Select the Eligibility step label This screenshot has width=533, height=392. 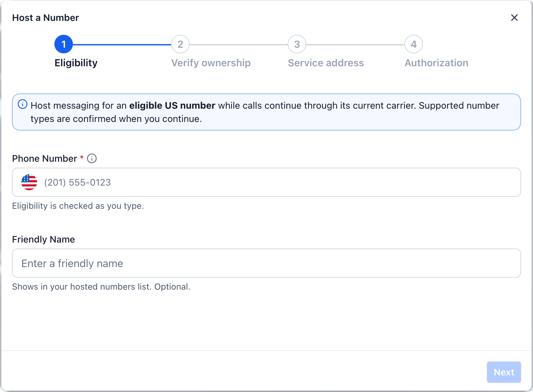point(76,63)
